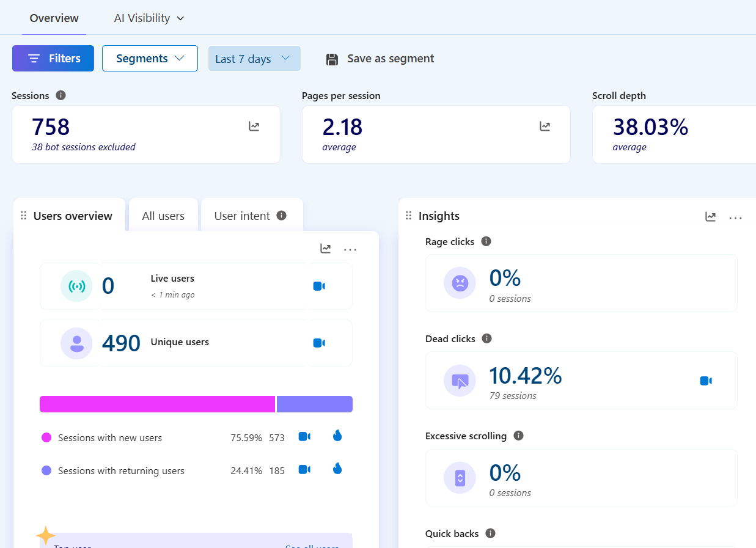Click Save as segment
The height and width of the screenshot is (548, 756).
(380, 59)
